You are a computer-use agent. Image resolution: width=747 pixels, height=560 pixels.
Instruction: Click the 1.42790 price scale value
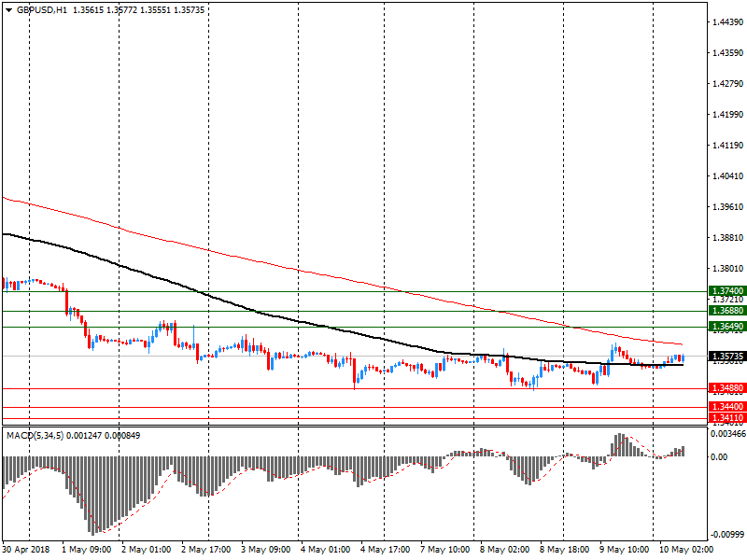point(727,84)
